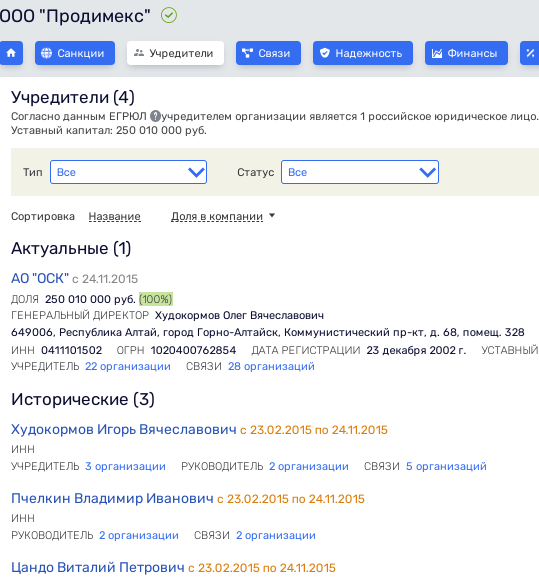Open 28 организаций connections link

click(271, 367)
